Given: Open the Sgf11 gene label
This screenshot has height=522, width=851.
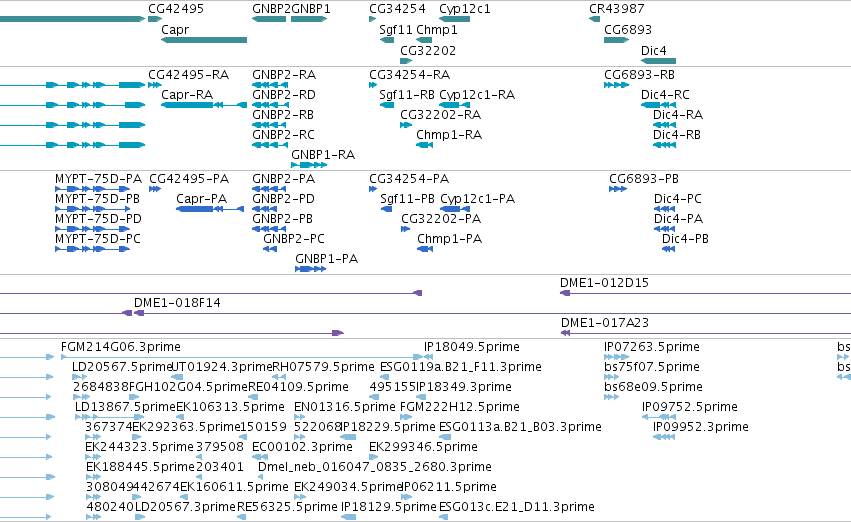Looking at the screenshot, I should tap(396, 30).
